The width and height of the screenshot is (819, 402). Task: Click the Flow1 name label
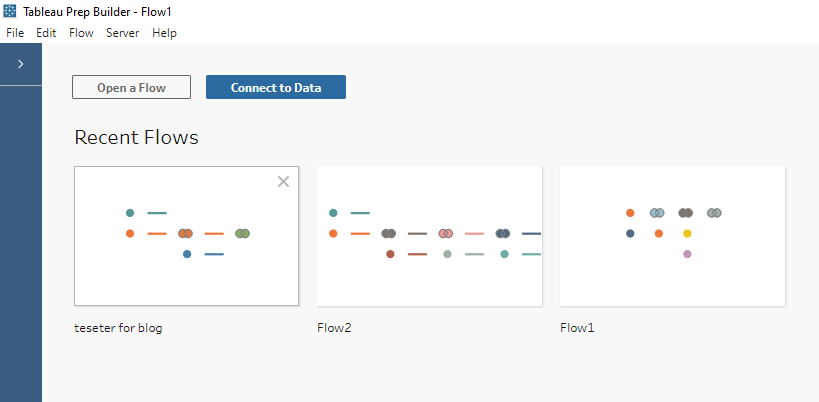(x=577, y=328)
